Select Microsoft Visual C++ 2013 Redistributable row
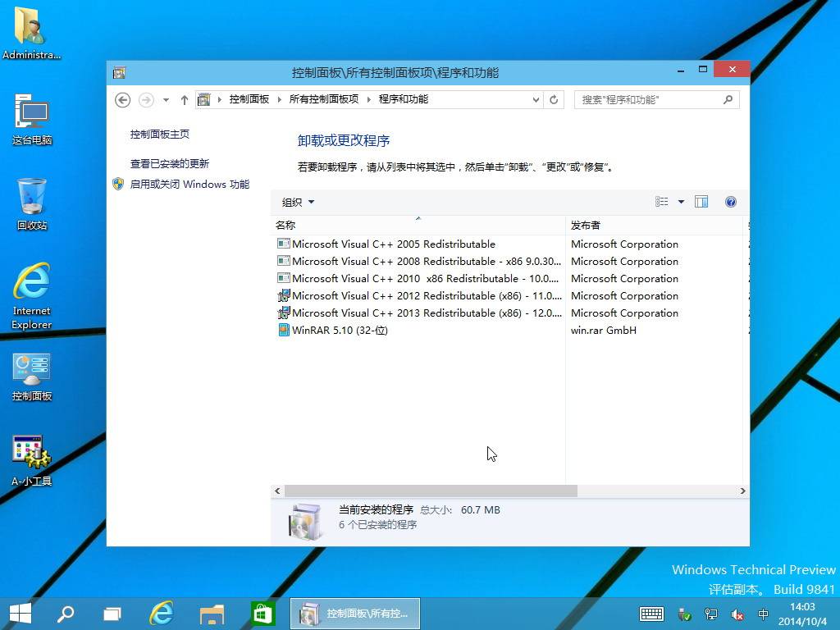 click(419, 313)
